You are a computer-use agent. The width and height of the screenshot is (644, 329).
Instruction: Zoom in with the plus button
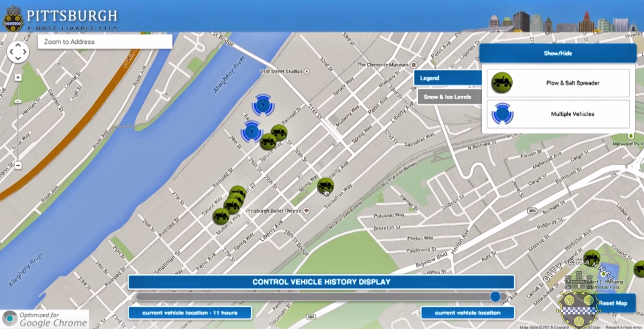18,77
